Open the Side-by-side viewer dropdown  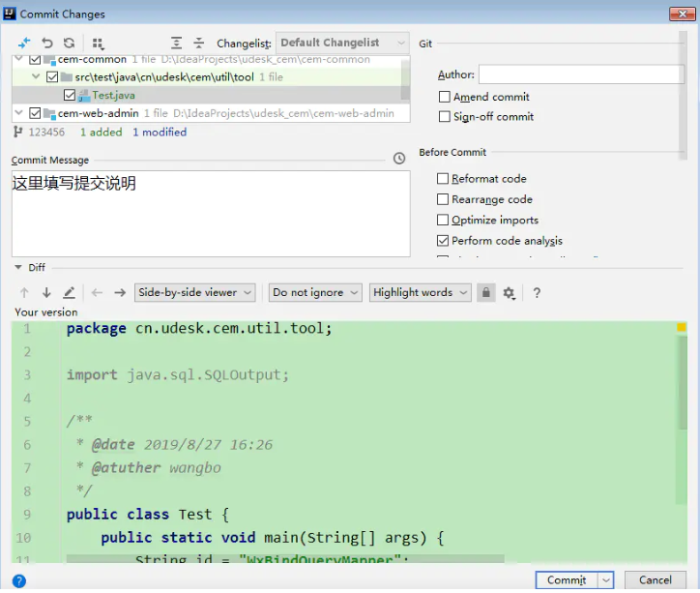(194, 293)
